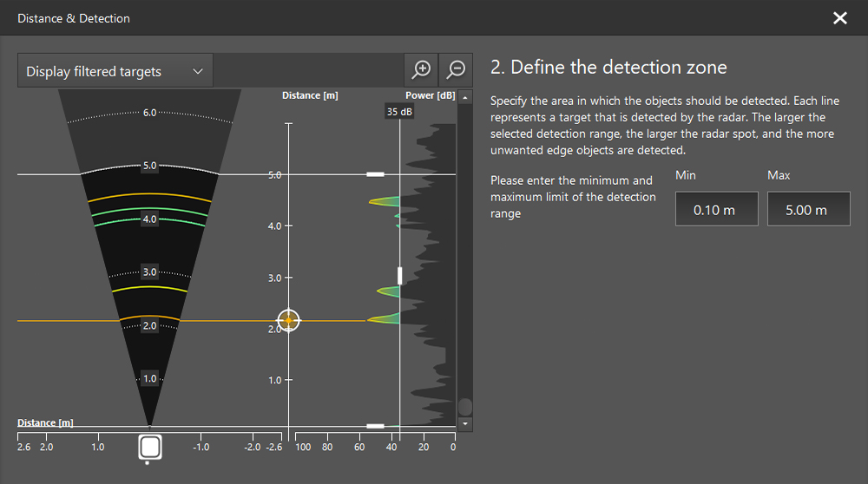This screenshot has height=484, width=868.
Task: Click the power peak near 4.5 m distance
Action: [x=385, y=201]
